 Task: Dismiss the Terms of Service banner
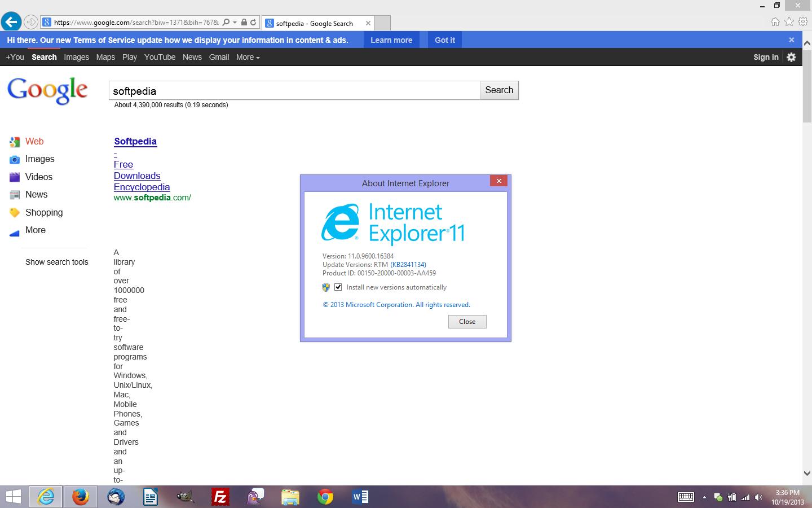(x=792, y=40)
